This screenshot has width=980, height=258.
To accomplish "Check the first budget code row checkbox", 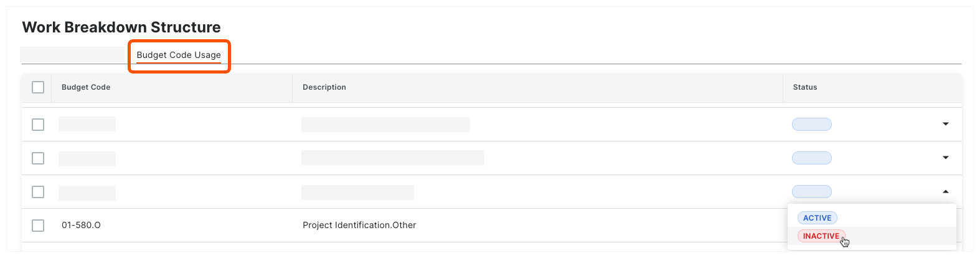I will pyautogui.click(x=38, y=125).
